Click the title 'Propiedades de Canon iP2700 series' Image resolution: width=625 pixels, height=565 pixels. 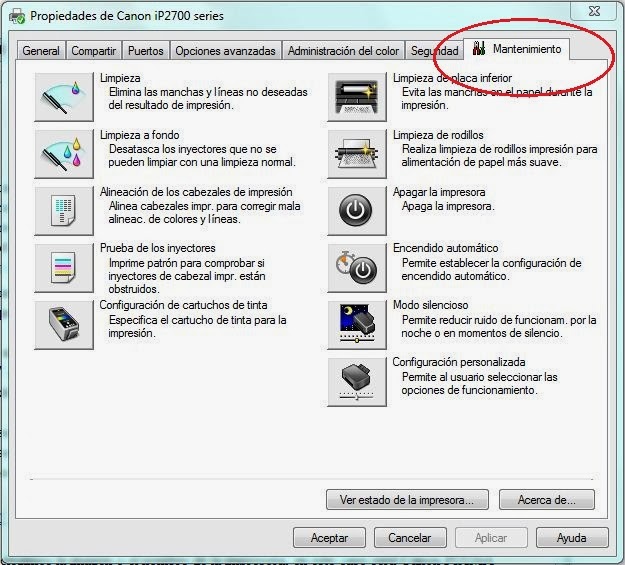[127, 16]
